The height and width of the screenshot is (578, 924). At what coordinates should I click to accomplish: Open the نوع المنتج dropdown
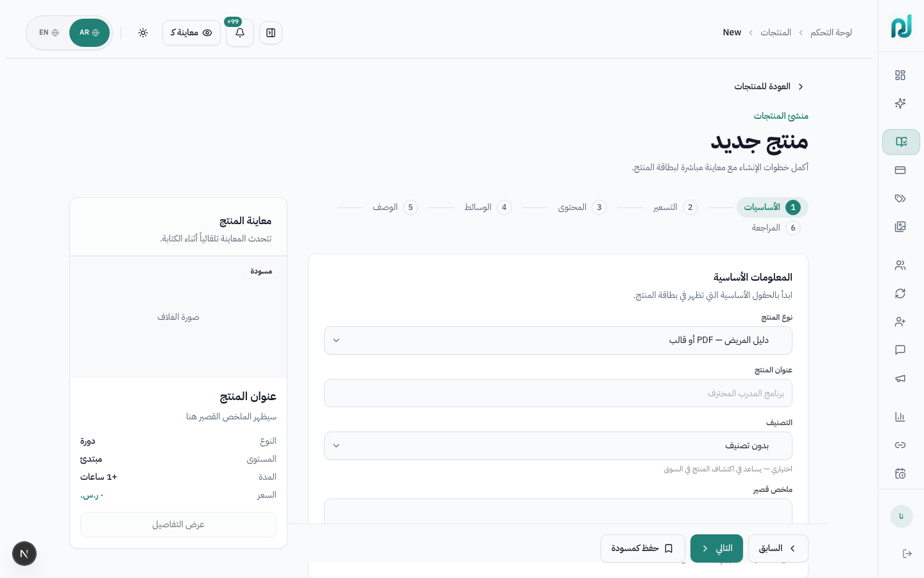pos(558,340)
